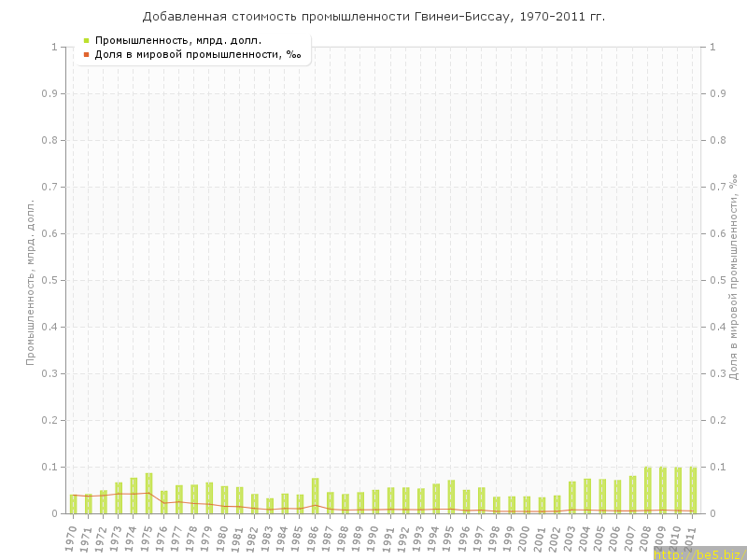
Task: Click the right y-axis title 'Доля в мировой промышленности'
Action: point(734,276)
